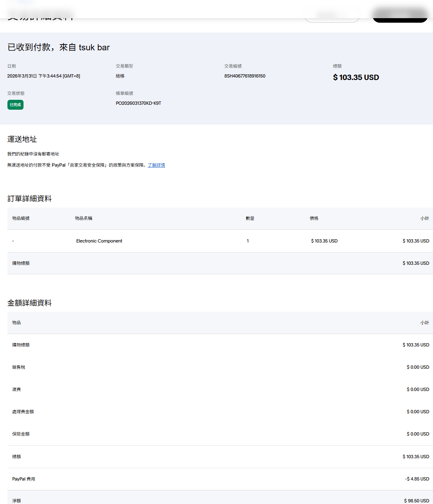Click the 銷售稅 row label
This screenshot has height=504, width=433.
point(19,367)
